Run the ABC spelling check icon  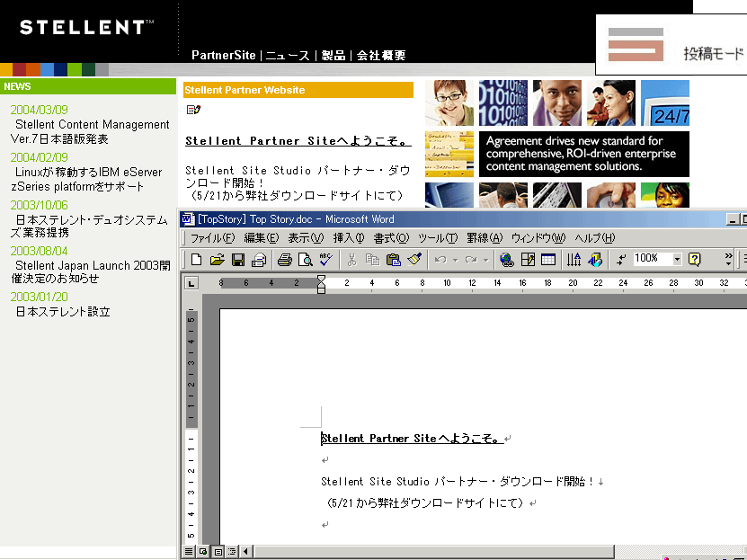click(x=326, y=260)
